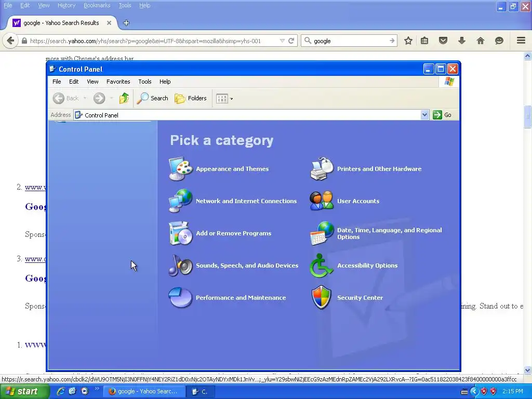
Task: Reload the Yahoo page in Firefox
Action: click(x=291, y=41)
